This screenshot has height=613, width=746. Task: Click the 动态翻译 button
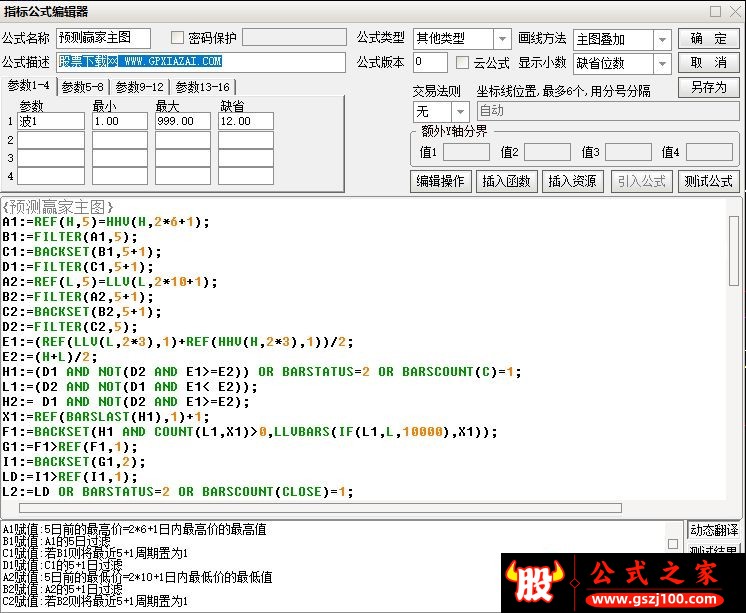[714, 530]
